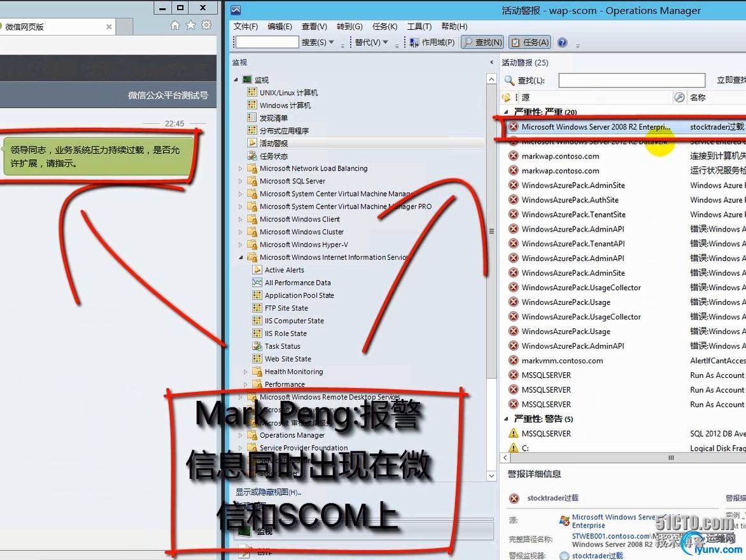Sort alerts by 名称 column header

coord(698,97)
